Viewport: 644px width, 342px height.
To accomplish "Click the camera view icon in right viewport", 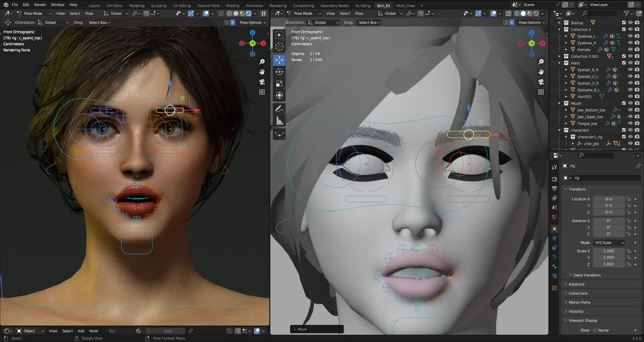I will coord(541,82).
